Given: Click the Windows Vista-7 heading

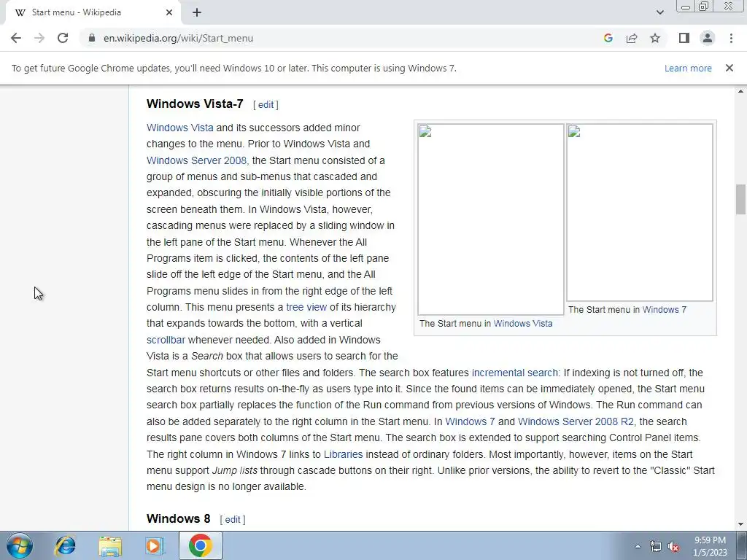Looking at the screenshot, I should (195, 104).
